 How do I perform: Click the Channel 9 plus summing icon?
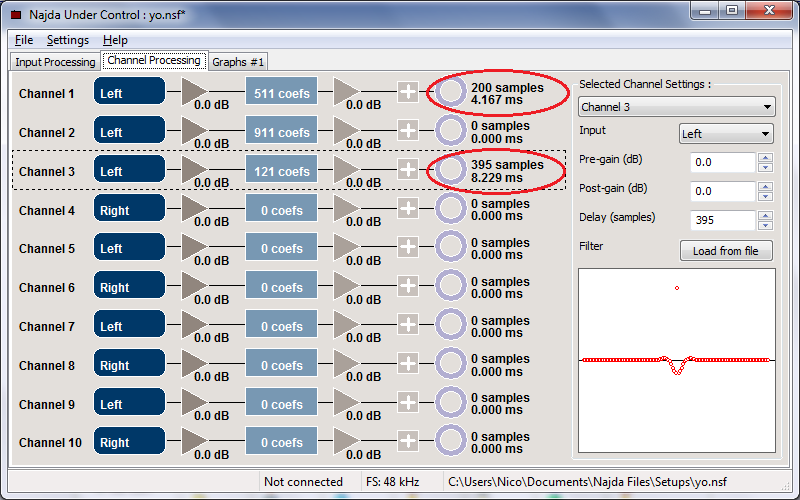(408, 402)
